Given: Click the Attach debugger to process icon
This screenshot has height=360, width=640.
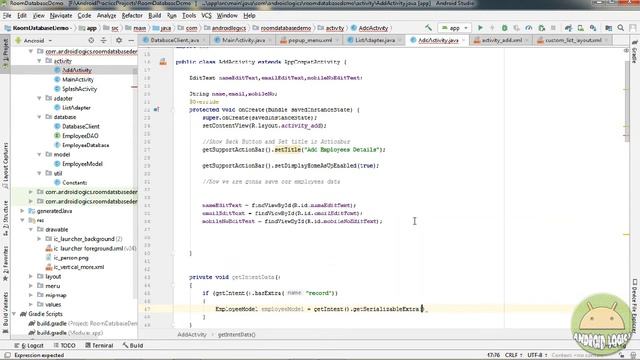Looking at the screenshot, I should (542, 28).
